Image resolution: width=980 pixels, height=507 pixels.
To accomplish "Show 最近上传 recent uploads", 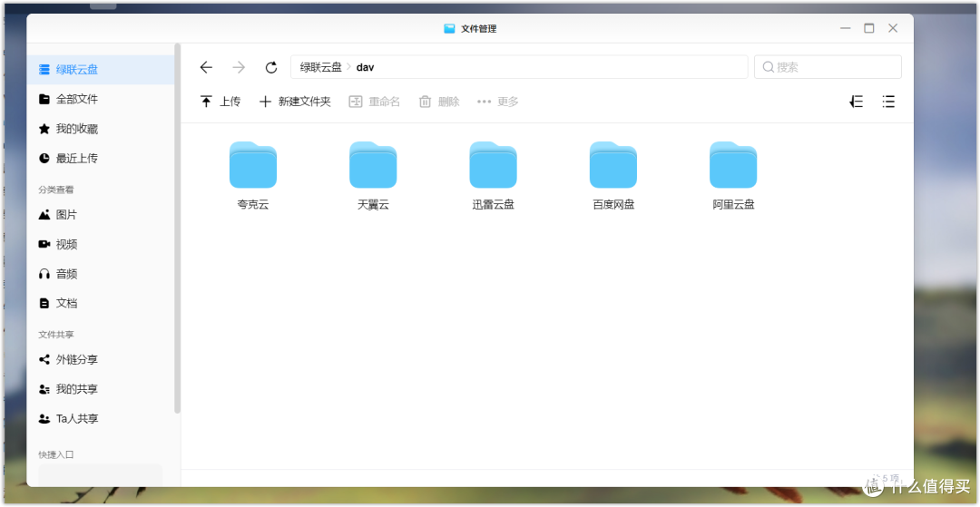I will coord(101,159).
